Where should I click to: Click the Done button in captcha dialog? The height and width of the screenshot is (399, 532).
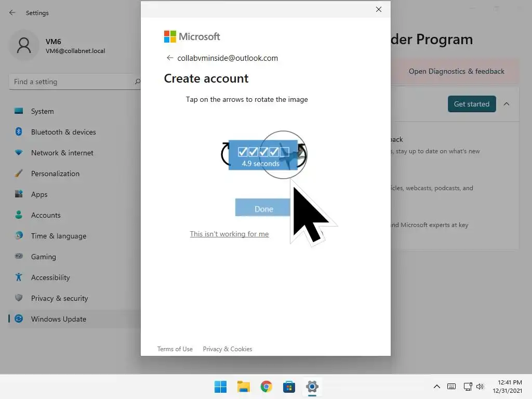pos(263,208)
